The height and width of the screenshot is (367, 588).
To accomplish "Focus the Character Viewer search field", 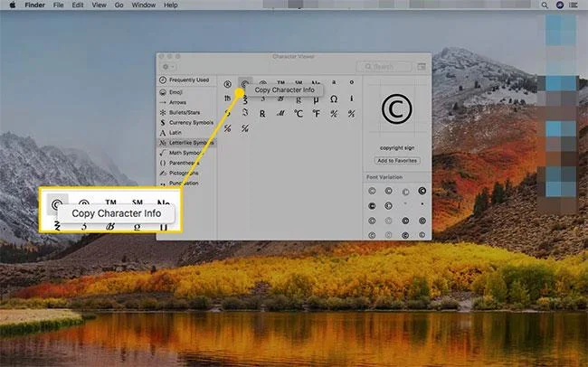I will pos(384,67).
